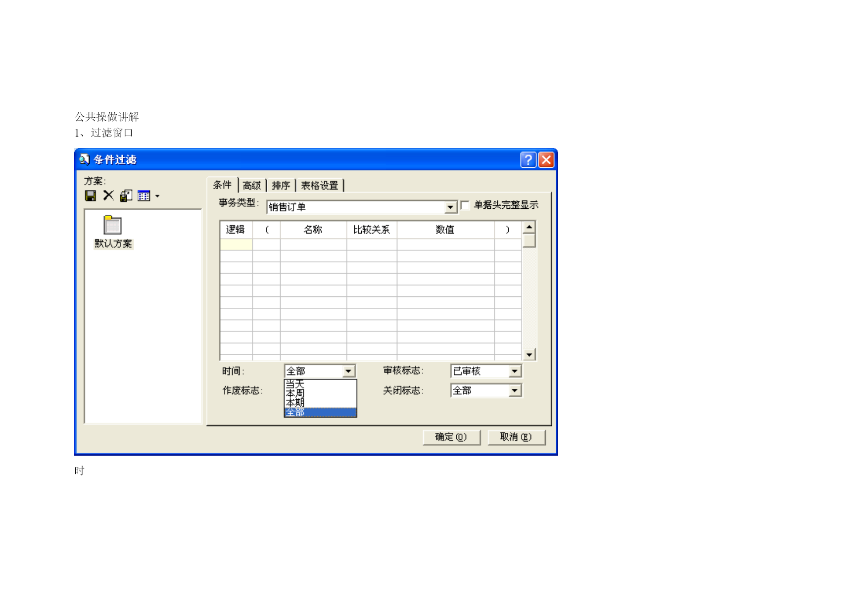Screen dimensions: 868x614
Task: Close the 条件过滤 dialog
Action: [546, 160]
